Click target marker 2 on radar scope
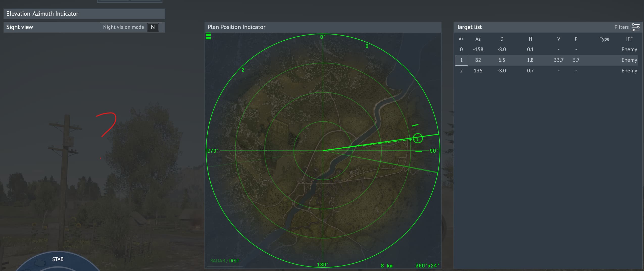Screen dimensions: 644x271 click(x=243, y=70)
